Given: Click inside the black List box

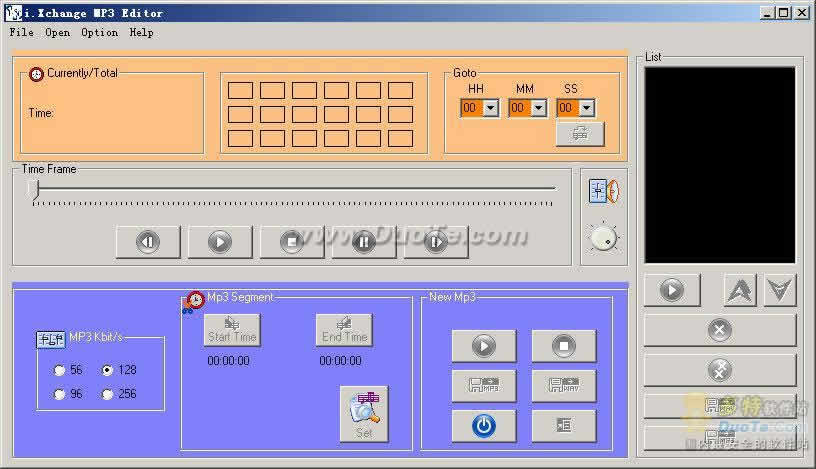Looking at the screenshot, I should coord(720,164).
